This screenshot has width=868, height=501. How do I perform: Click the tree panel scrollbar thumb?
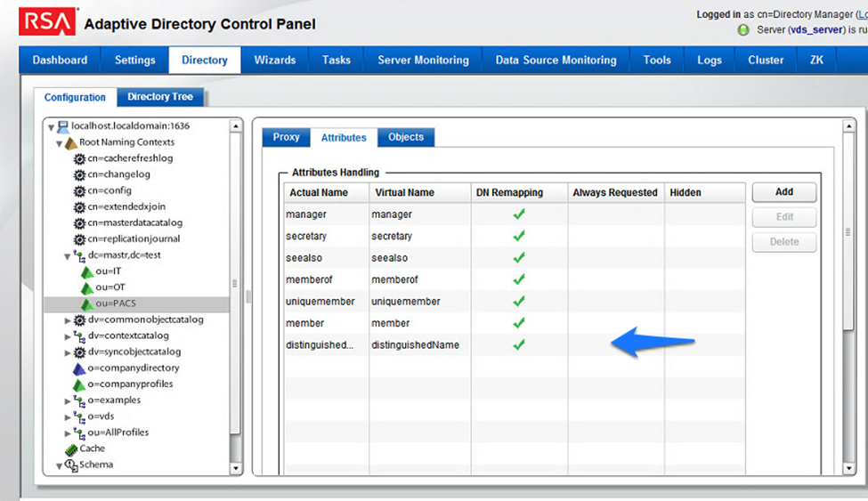[235, 284]
